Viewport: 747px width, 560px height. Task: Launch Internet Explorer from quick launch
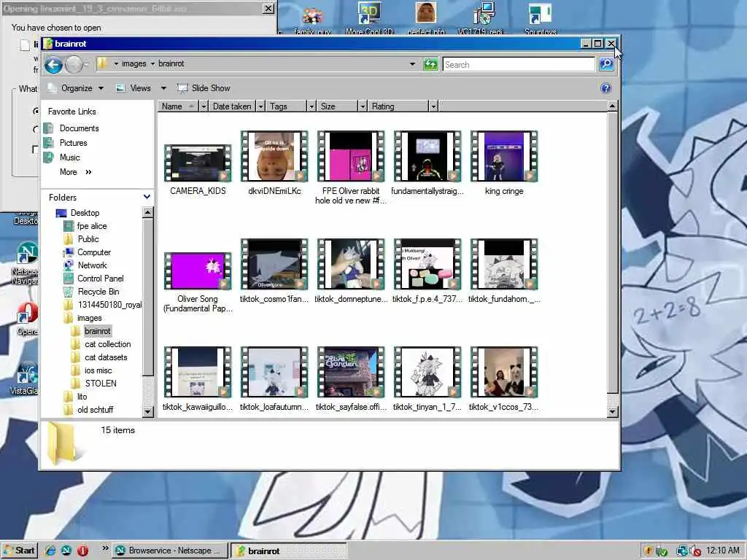pyautogui.click(x=50, y=551)
